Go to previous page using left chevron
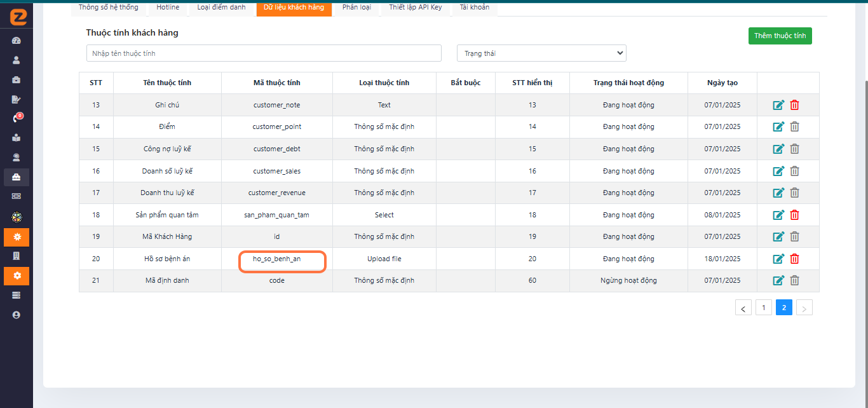868x408 pixels. (x=743, y=308)
